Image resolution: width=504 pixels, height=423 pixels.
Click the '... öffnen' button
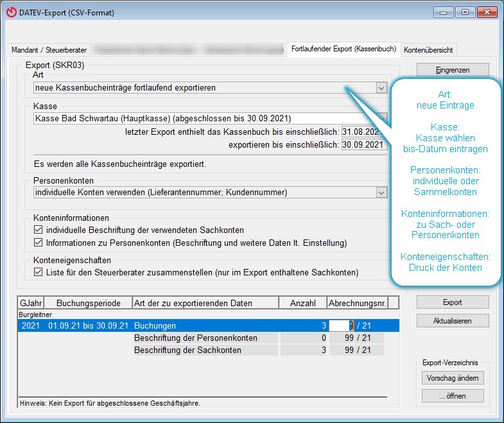[x=453, y=396]
